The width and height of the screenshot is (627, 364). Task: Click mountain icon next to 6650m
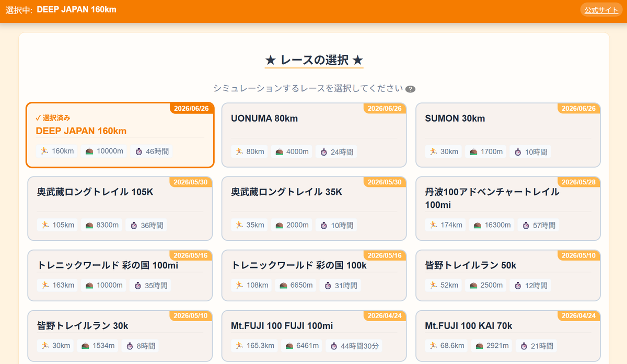(x=284, y=286)
